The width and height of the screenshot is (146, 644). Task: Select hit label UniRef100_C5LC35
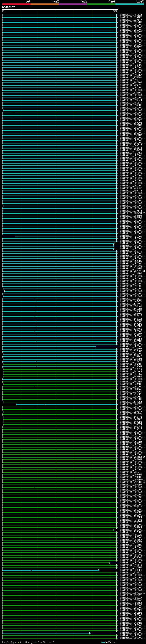(x=131, y=497)
